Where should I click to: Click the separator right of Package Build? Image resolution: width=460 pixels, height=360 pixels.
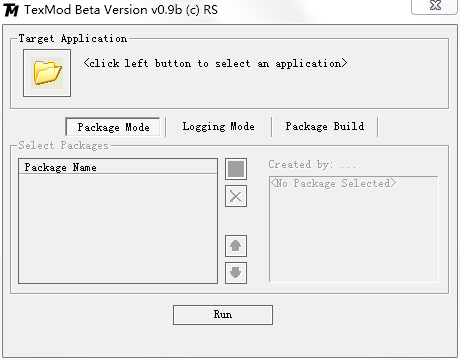(377, 127)
